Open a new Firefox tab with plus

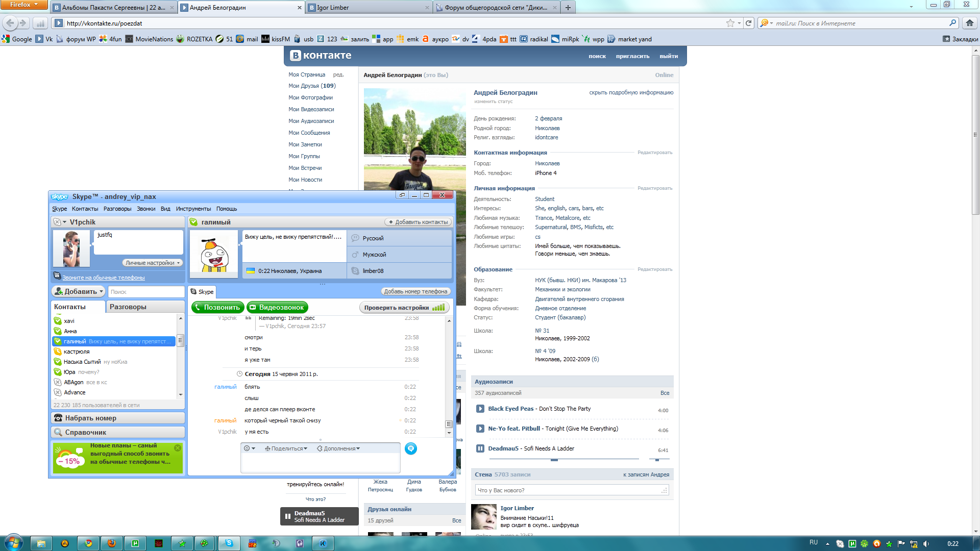568,7
